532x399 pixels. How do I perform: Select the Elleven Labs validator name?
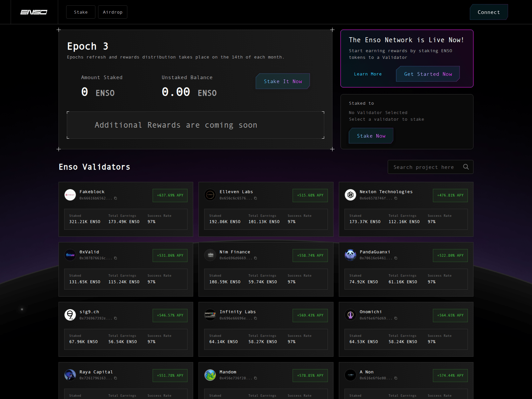click(x=236, y=192)
